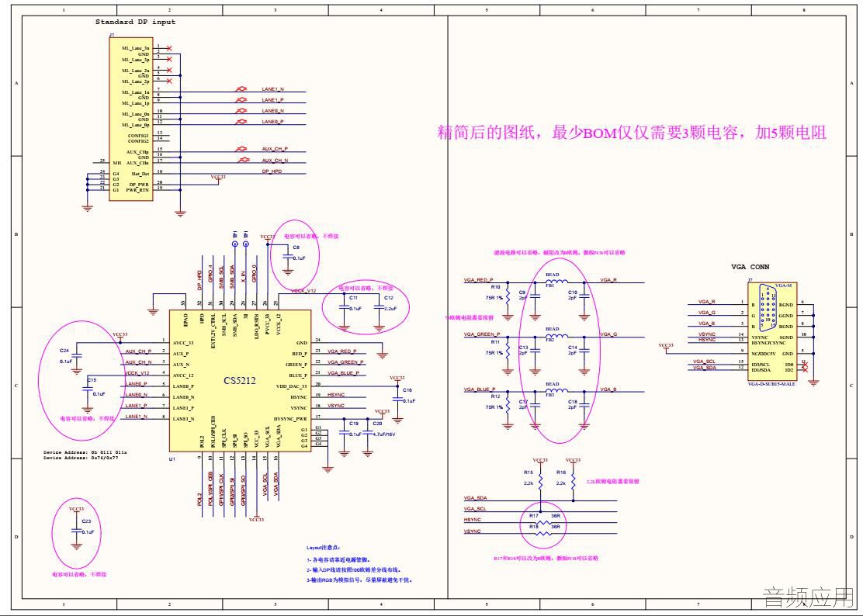Click the DB15 pin diagram inside VGA connector
This screenshot has width=863, height=616.
pos(768,307)
